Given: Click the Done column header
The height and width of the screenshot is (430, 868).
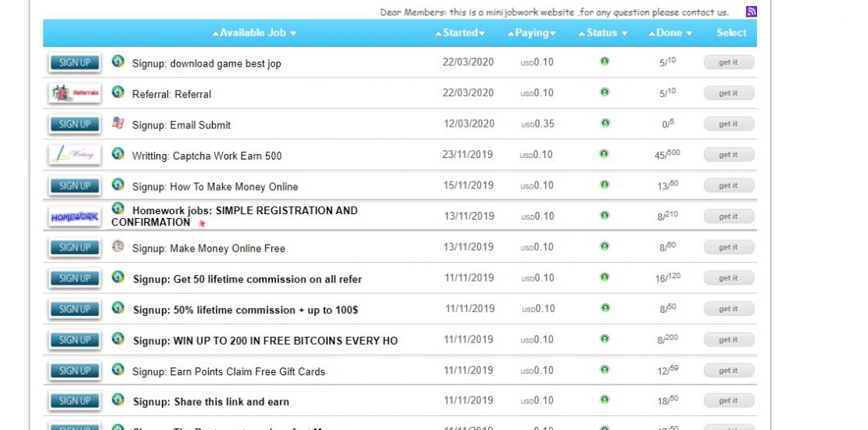Looking at the screenshot, I should [669, 33].
